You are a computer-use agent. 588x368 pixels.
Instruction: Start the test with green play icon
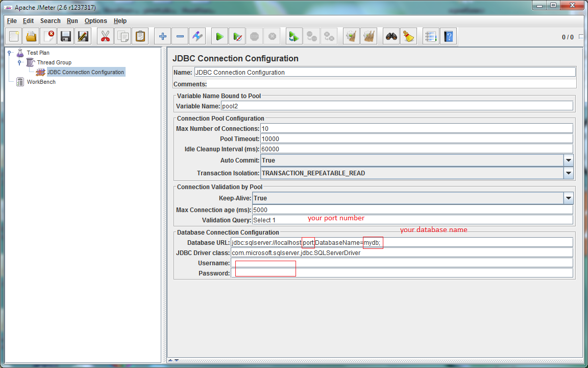219,36
